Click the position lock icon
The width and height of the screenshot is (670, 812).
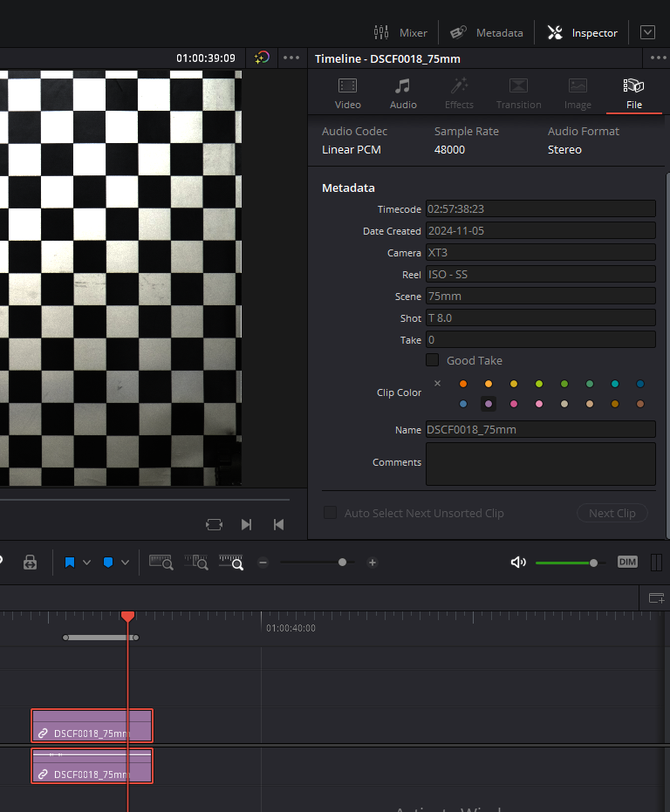pos(30,563)
